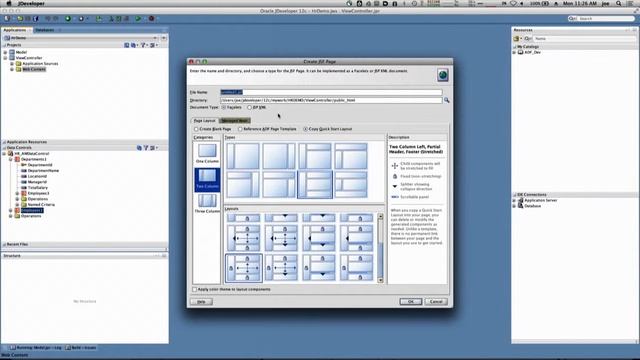Expand the Web Content folder
640x360 pixels.
[12, 69]
